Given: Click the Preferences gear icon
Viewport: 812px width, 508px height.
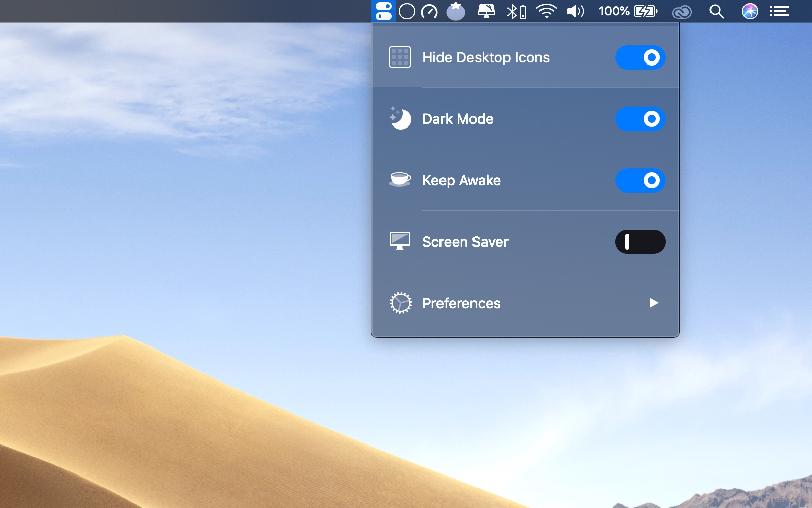Looking at the screenshot, I should tap(400, 303).
